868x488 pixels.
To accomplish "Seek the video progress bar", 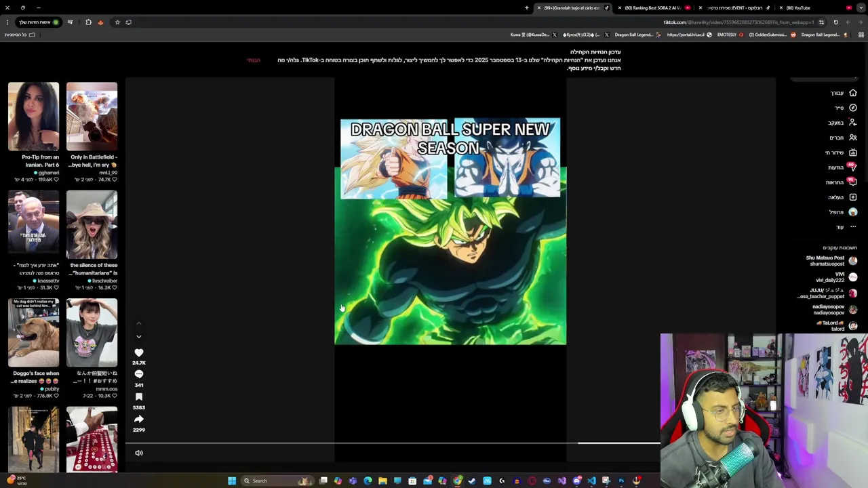I will pyautogui.click(x=393, y=443).
